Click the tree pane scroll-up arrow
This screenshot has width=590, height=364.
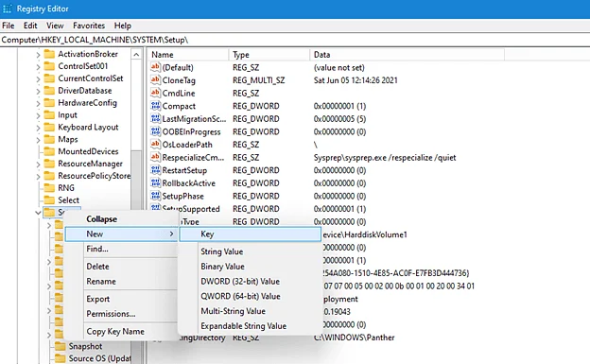[x=136, y=55]
